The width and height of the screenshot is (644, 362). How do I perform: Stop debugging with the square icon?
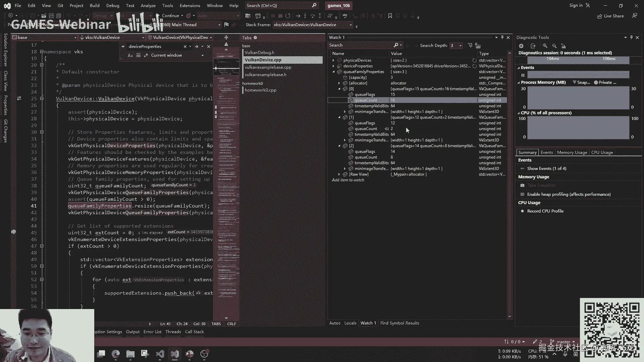click(280, 16)
